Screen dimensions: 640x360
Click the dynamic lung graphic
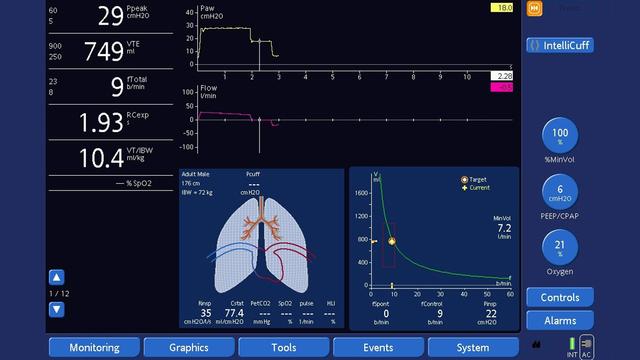(262, 244)
